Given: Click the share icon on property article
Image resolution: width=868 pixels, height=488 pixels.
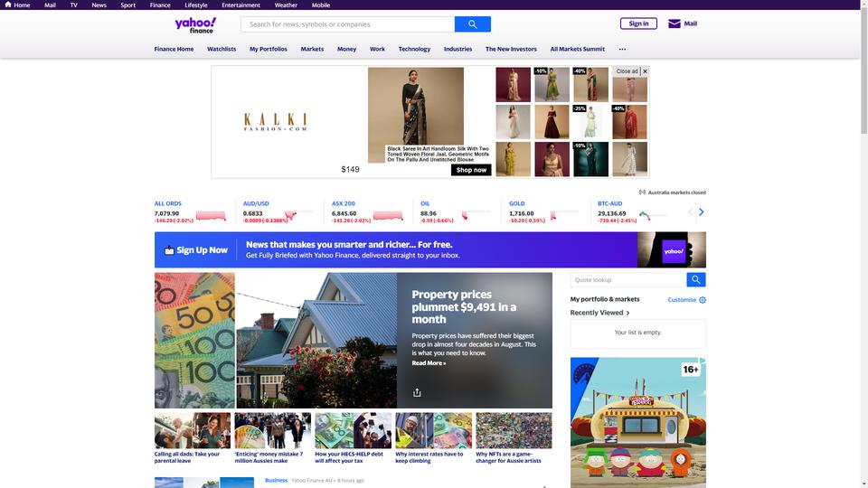Looking at the screenshot, I should click(417, 392).
